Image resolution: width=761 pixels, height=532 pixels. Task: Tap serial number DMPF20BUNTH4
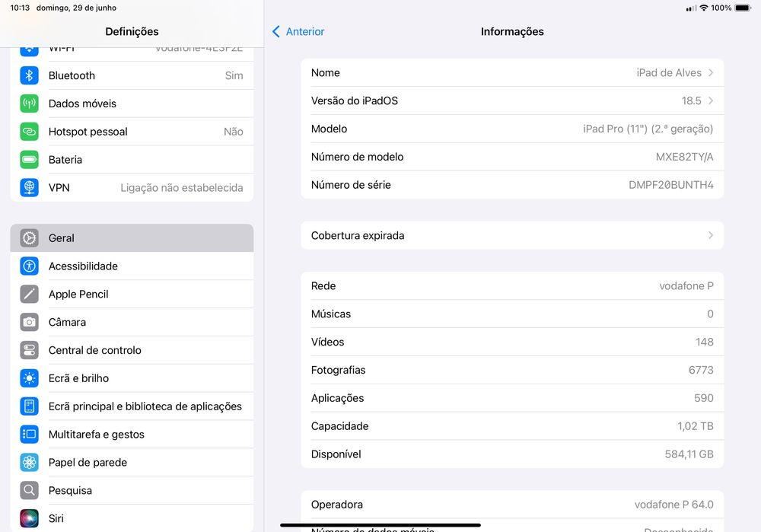[670, 185]
